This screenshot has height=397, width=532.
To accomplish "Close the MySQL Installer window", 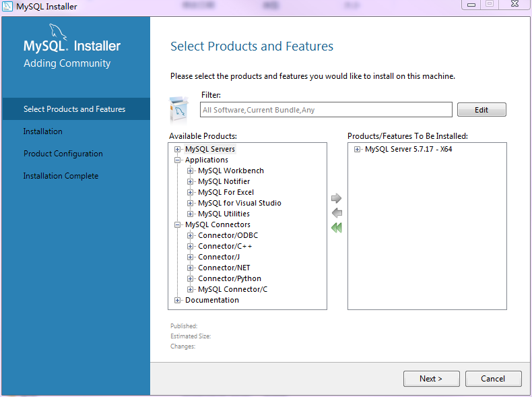I will (514, 4).
